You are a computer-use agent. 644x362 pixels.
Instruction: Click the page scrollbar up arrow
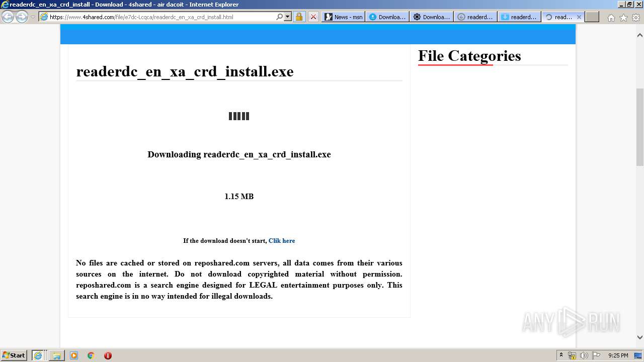point(640,36)
